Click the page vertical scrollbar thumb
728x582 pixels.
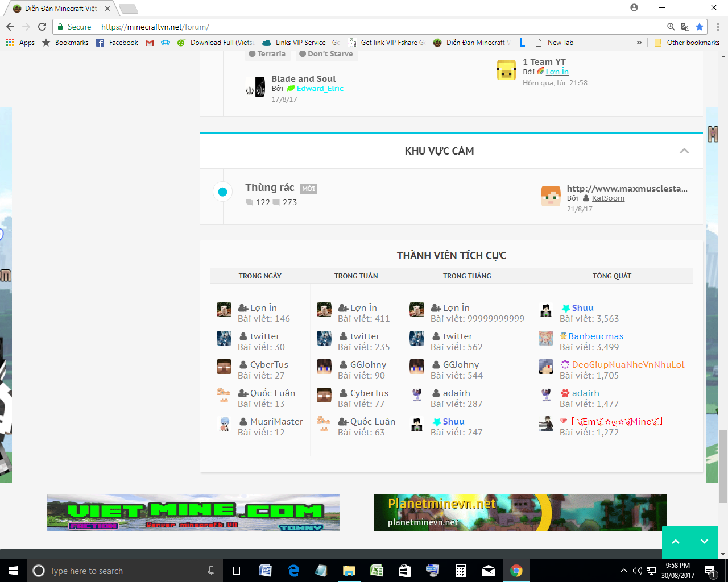coord(723,467)
